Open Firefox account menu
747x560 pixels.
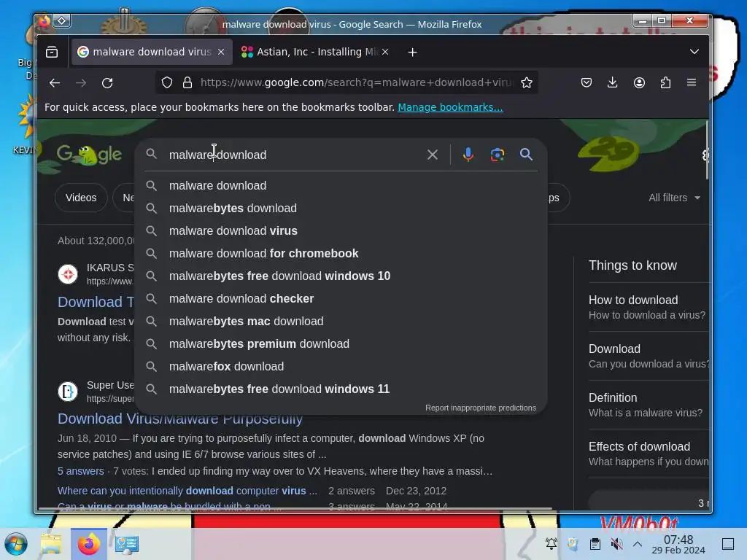tap(639, 83)
